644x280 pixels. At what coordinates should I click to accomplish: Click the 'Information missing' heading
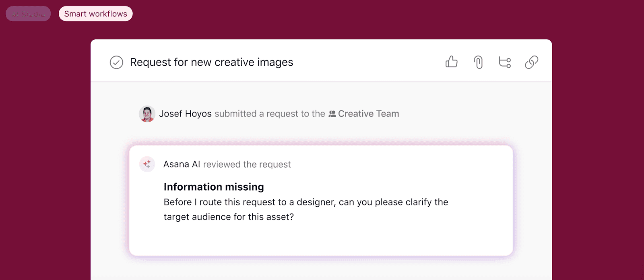coord(214,187)
